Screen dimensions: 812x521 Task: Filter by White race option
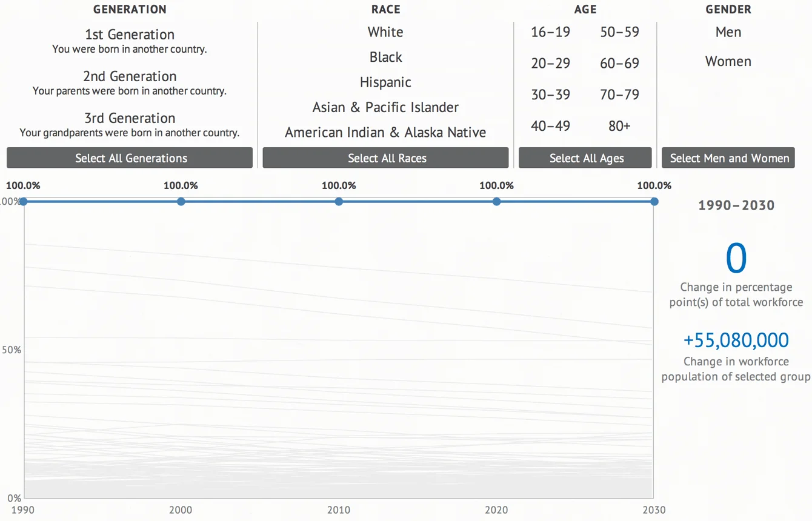click(385, 32)
